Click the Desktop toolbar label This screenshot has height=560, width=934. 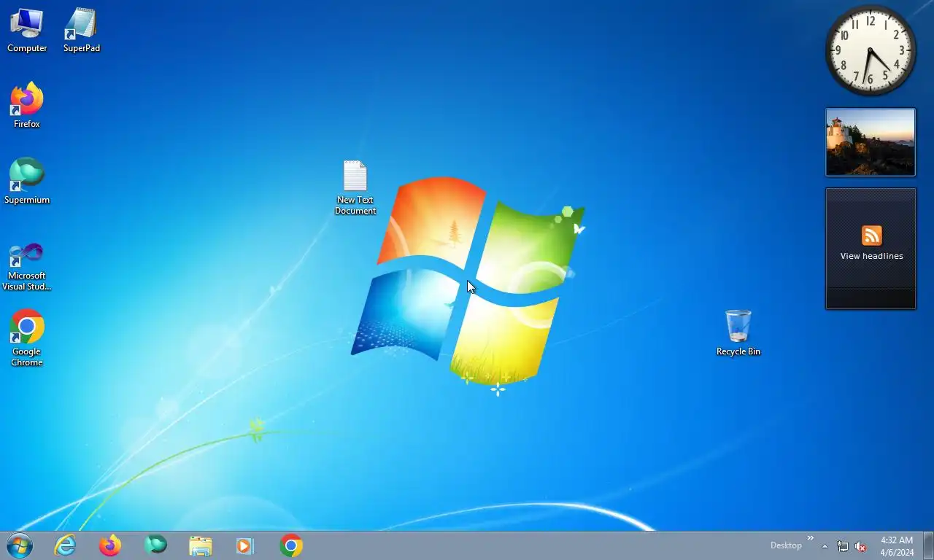786,545
